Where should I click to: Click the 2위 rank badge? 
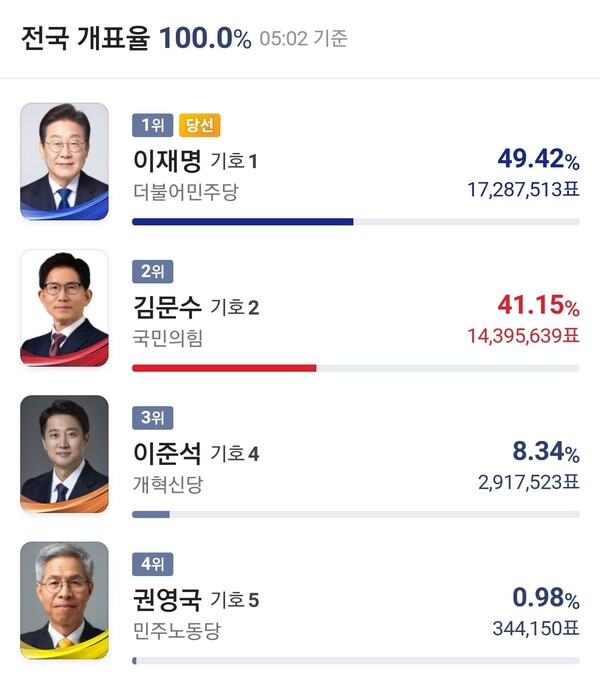pyautogui.click(x=152, y=271)
